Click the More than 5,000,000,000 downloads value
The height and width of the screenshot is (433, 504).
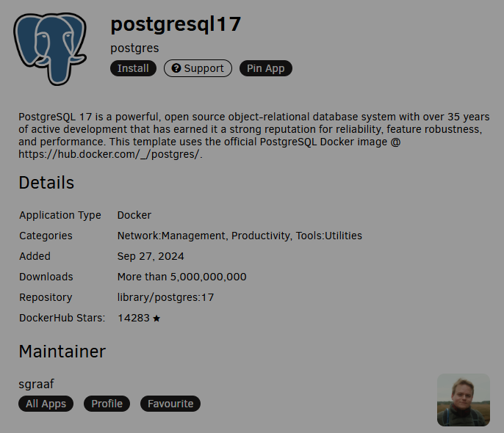point(181,277)
